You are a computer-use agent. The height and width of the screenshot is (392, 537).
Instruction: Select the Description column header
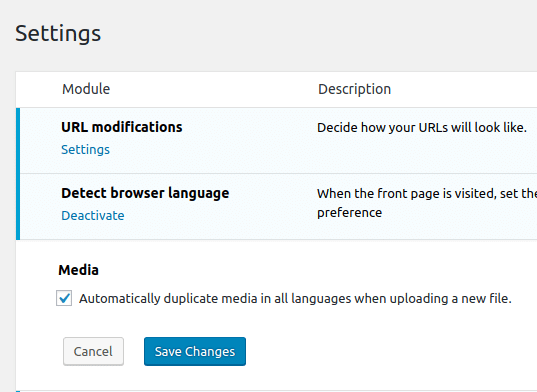(x=354, y=89)
